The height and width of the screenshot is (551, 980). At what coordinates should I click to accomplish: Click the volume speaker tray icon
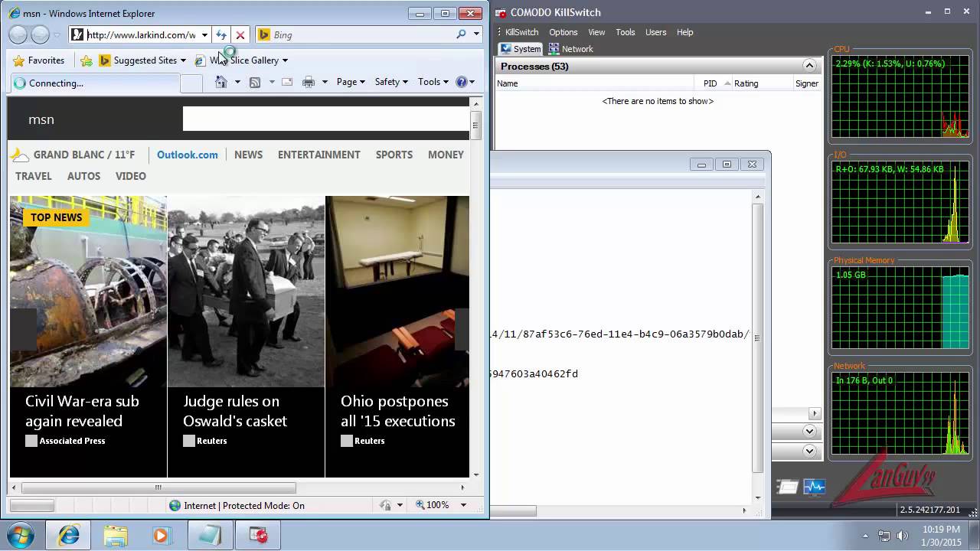(x=902, y=536)
